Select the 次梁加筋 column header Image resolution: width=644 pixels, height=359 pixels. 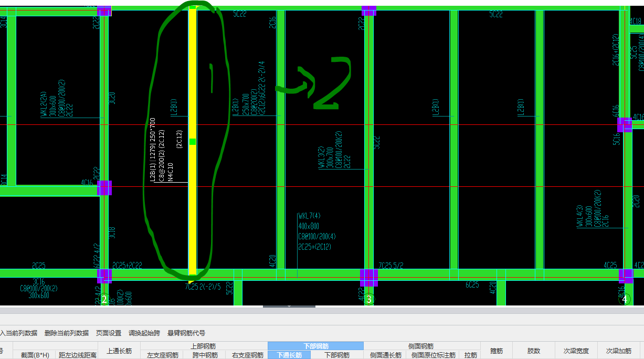[x=618, y=351]
